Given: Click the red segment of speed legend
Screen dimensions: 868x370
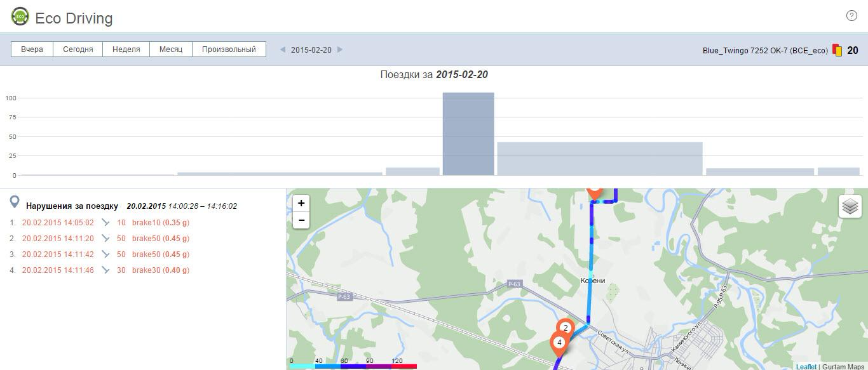Looking at the screenshot, I should coord(404,366).
